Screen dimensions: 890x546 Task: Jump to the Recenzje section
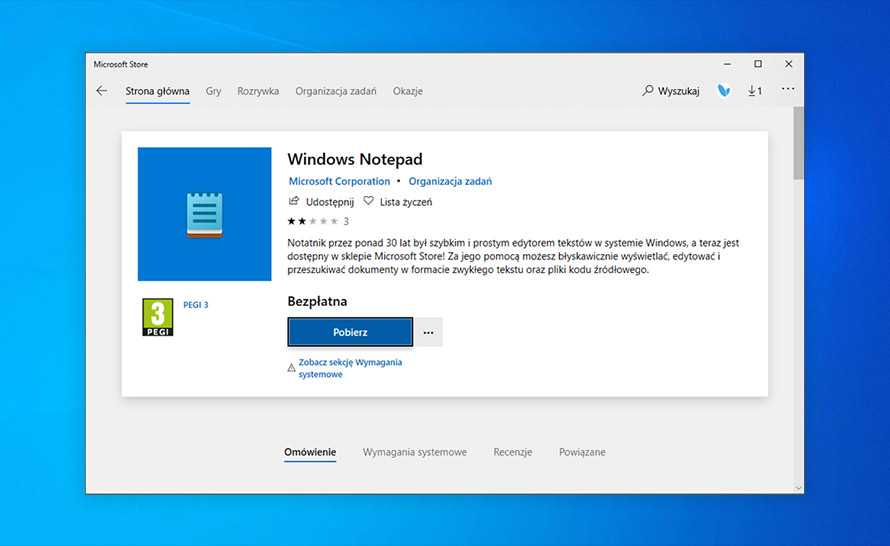(x=512, y=452)
